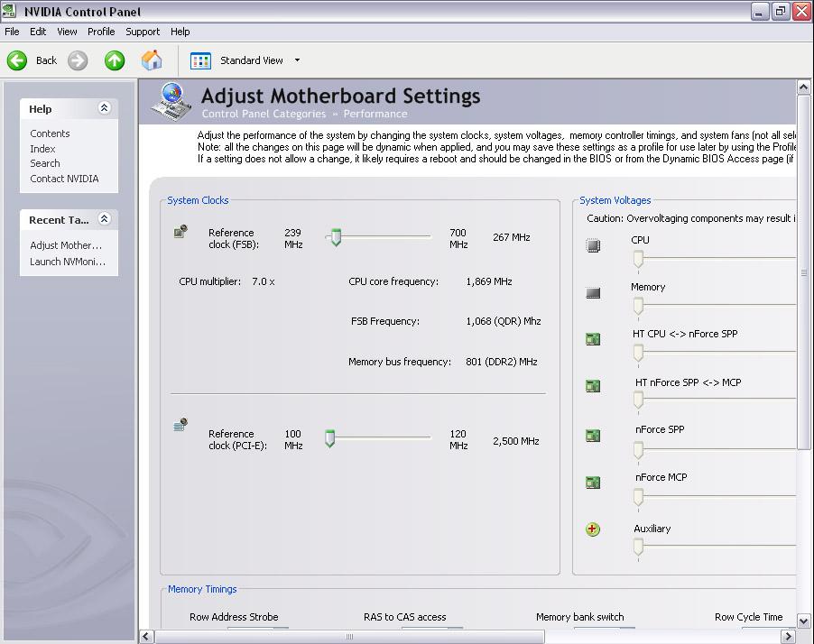This screenshot has height=644, width=814.
Task: Open the Standard View dropdown arrow
Action: click(x=297, y=60)
